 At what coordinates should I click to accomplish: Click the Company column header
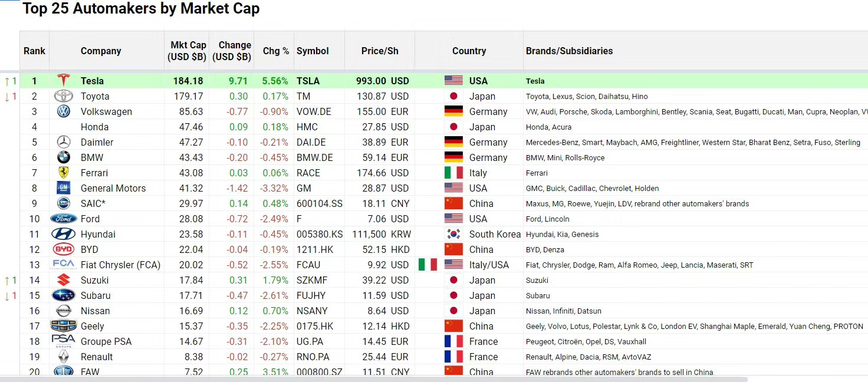(x=101, y=51)
